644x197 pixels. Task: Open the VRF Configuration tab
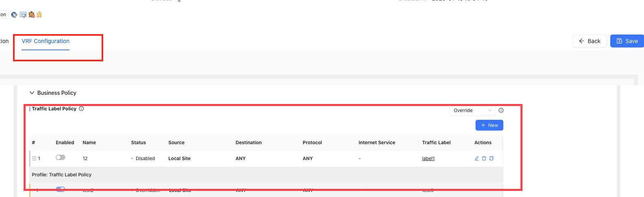click(46, 41)
